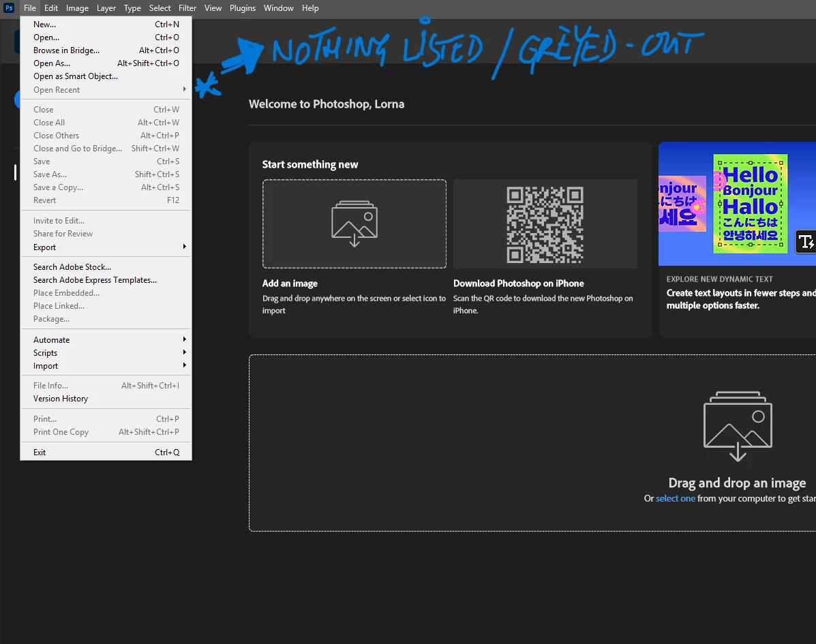Expand the Automate submenu
The image size is (816, 644).
tap(106, 339)
